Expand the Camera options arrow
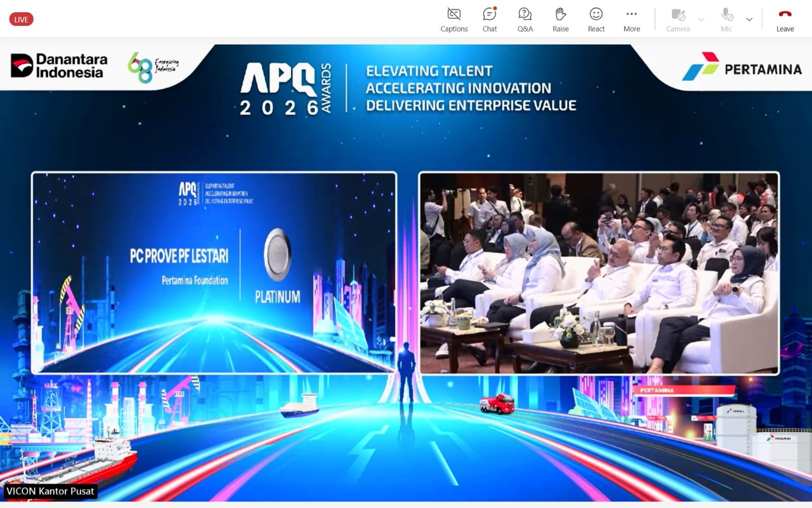Image resolution: width=812 pixels, height=508 pixels. pyautogui.click(x=701, y=19)
